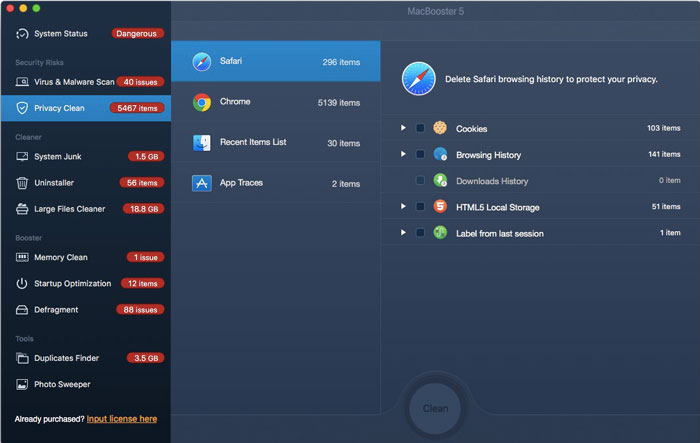Switch to Memory Clean

tap(86, 258)
